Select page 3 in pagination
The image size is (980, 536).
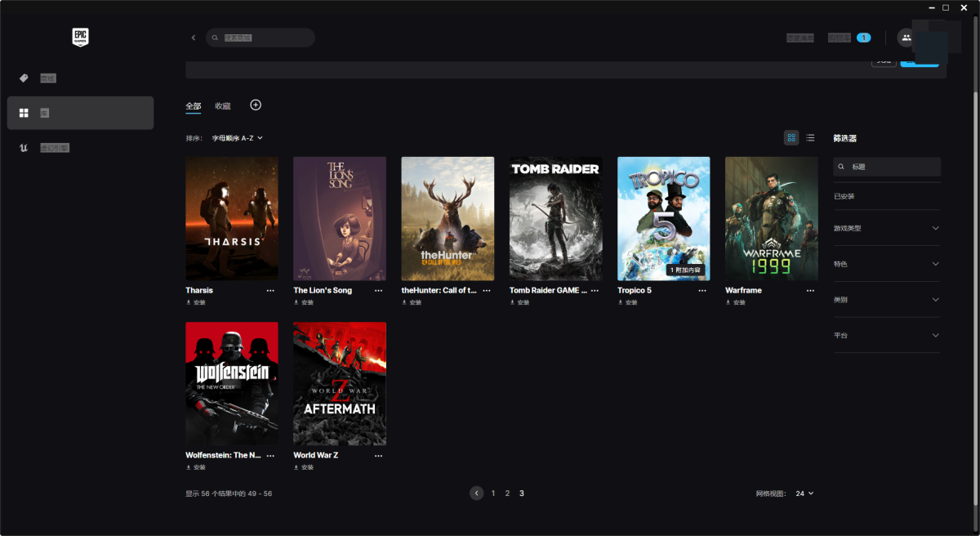point(522,494)
